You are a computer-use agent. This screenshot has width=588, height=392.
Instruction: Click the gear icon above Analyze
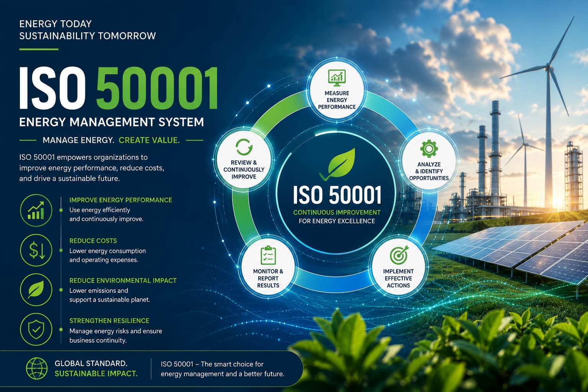coord(429,149)
